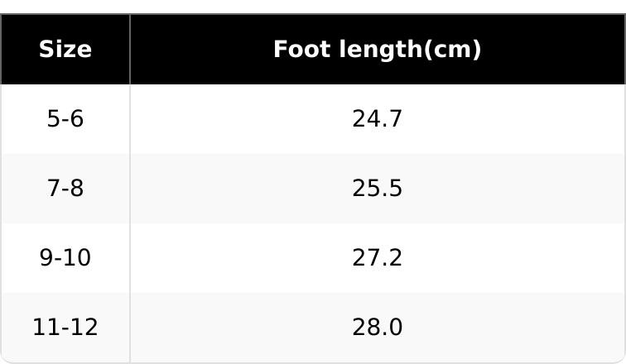The height and width of the screenshot is (364, 626).
Task: Click the largest size range cell
Action: tap(65, 328)
